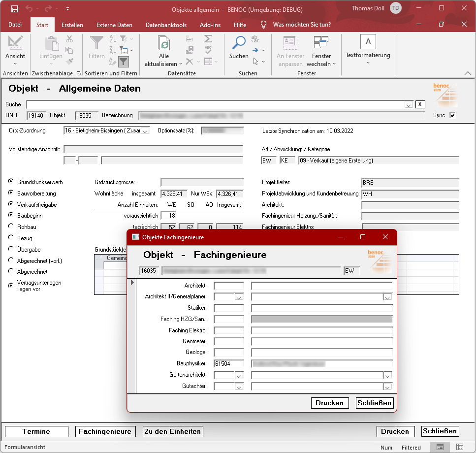This screenshot has height=453, width=476.
Task: Click the Suchen magnifier icon
Action: (239, 44)
